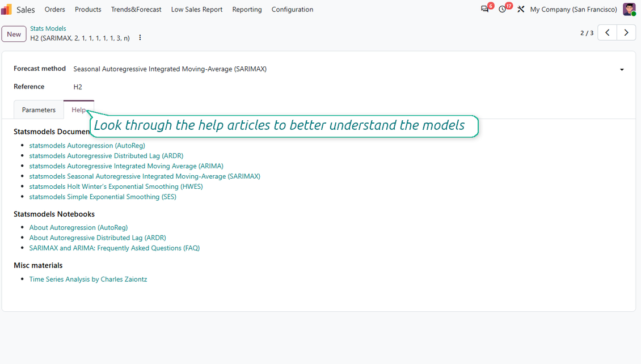Open the Stats Models breadcrumb link
Viewport: 641px width, 364px height.
click(x=48, y=28)
